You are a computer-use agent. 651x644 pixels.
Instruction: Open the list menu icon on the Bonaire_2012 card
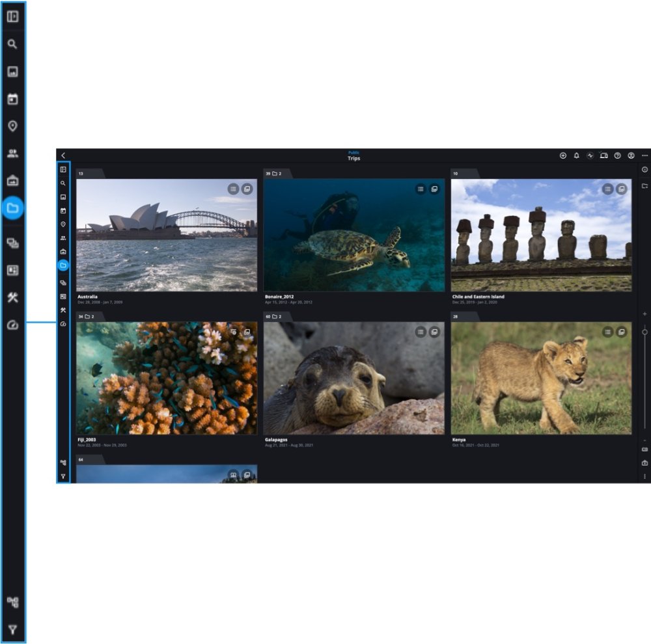[x=421, y=189]
